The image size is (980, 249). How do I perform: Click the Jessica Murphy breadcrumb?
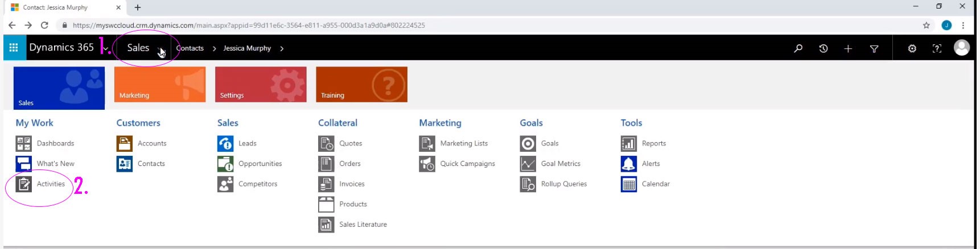[x=247, y=48]
